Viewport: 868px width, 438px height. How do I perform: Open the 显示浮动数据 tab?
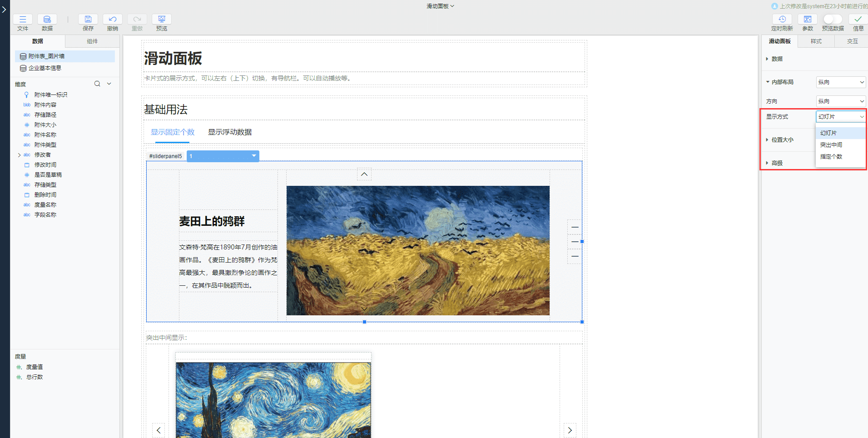point(229,132)
